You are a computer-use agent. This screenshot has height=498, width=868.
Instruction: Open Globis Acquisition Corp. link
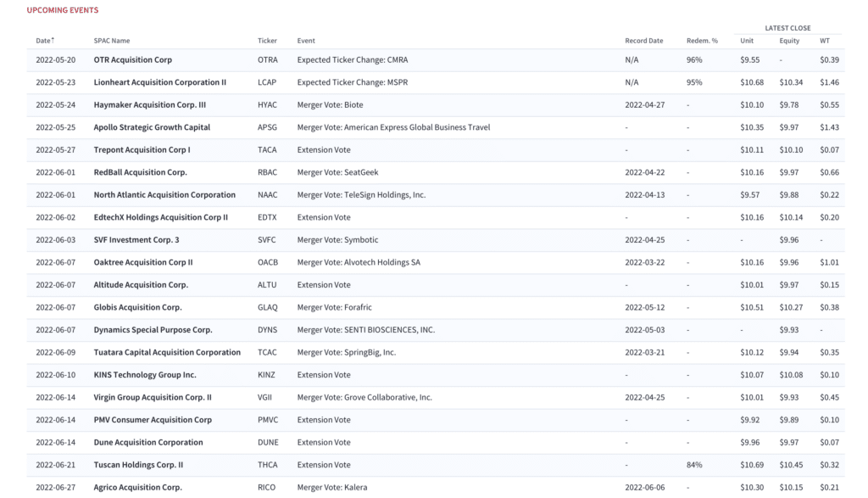(x=137, y=307)
